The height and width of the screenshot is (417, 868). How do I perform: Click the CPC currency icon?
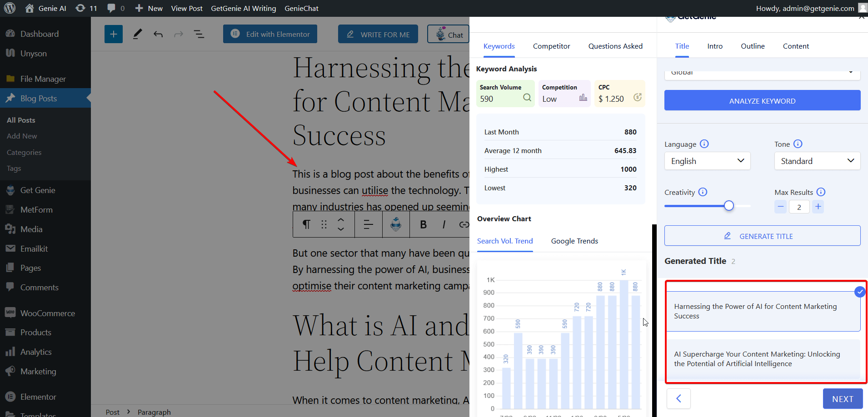pos(638,97)
